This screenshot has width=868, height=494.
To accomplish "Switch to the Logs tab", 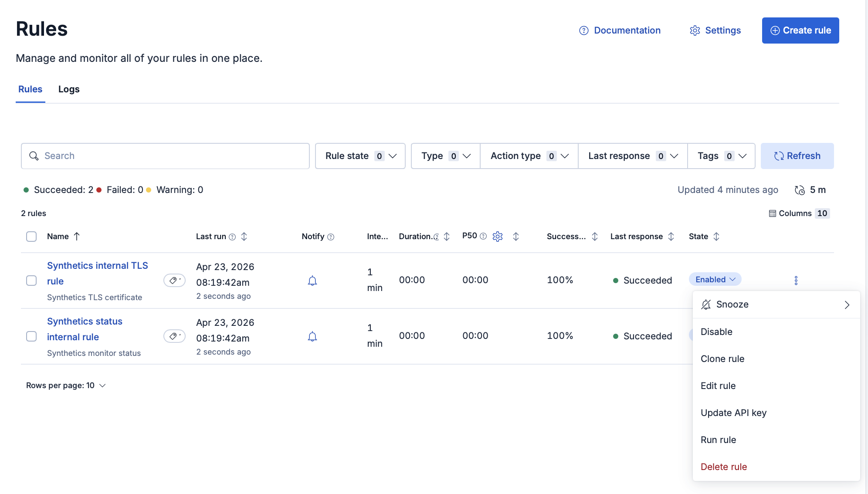I will (x=68, y=89).
